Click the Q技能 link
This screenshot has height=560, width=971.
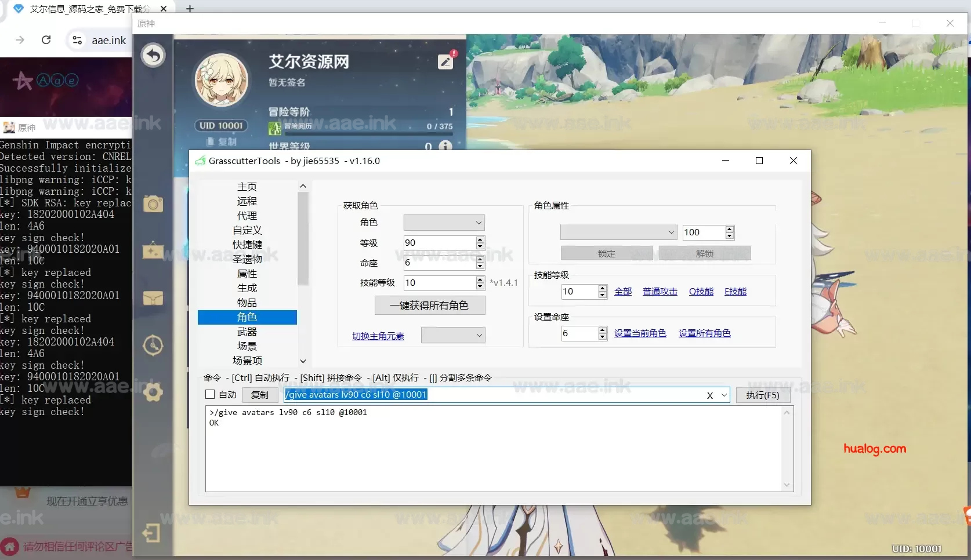[x=701, y=292]
